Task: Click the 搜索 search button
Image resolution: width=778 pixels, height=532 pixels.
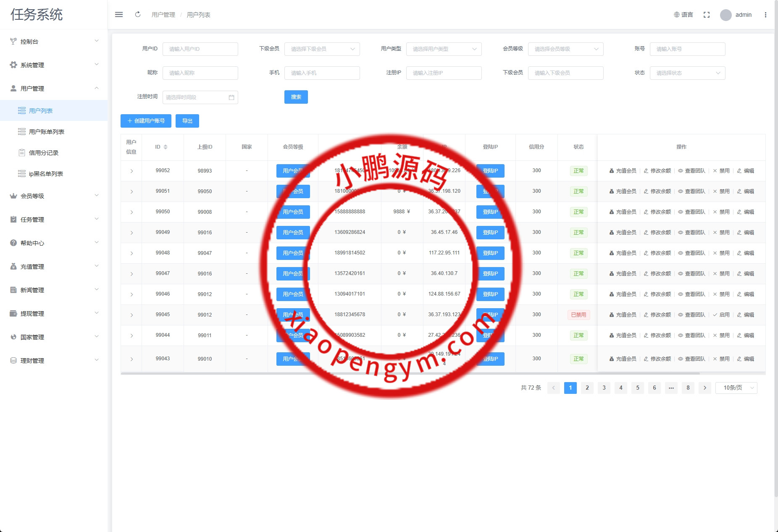Action: (x=296, y=97)
